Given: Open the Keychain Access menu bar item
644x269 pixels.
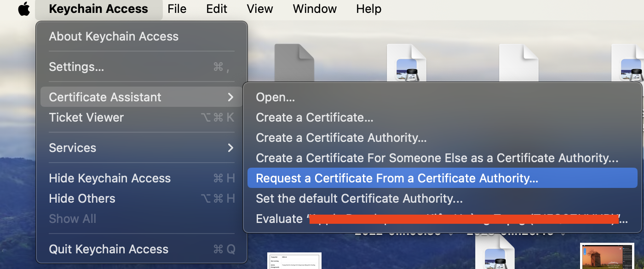Looking at the screenshot, I should tap(98, 9).
